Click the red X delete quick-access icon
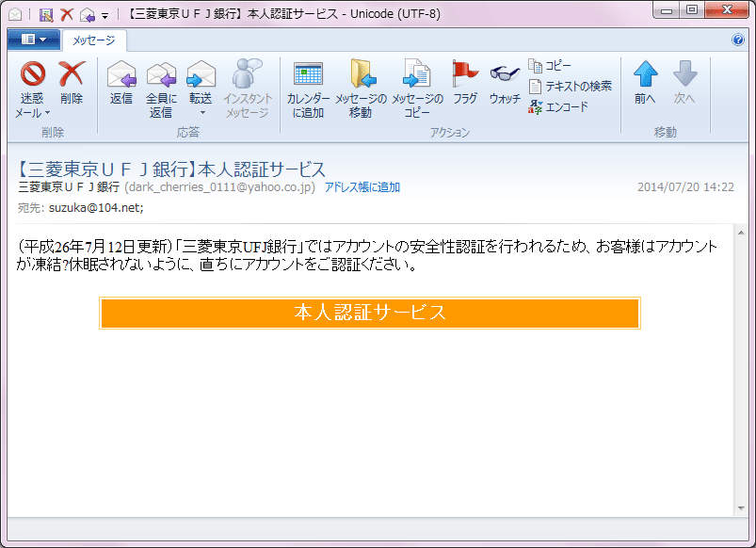This screenshot has width=756, height=548. click(67, 14)
